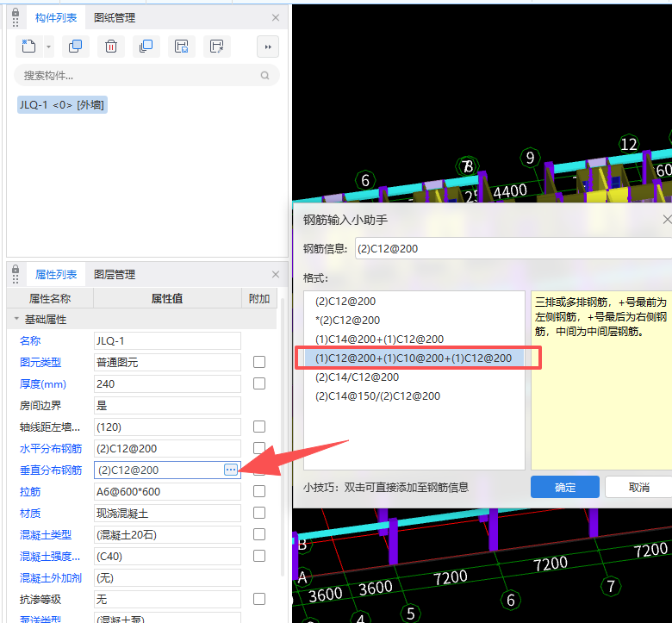Edit the 名称 value JLQ-1
This screenshot has width=672, height=623.
pos(167,341)
